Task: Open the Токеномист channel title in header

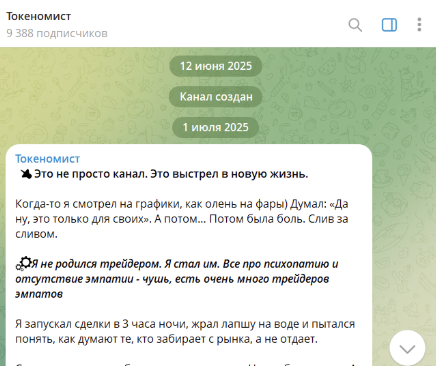Action: click(39, 16)
